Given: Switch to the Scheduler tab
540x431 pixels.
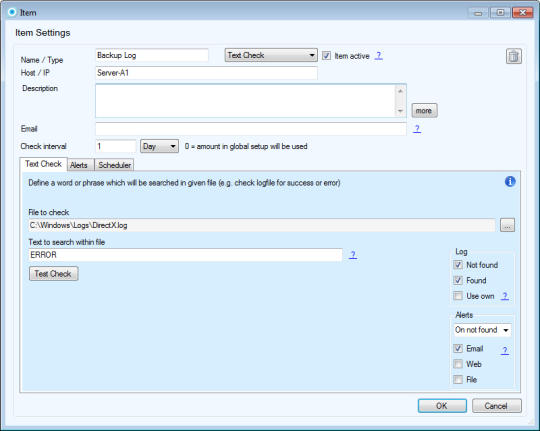Looking at the screenshot, I should (x=114, y=165).
